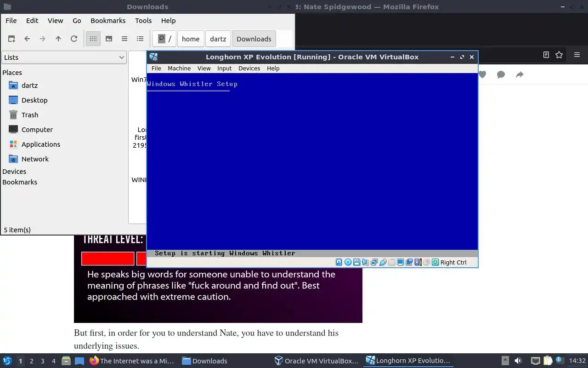Switch to Oracle VM VirtualBox taskbar entry

click(317, 361)
